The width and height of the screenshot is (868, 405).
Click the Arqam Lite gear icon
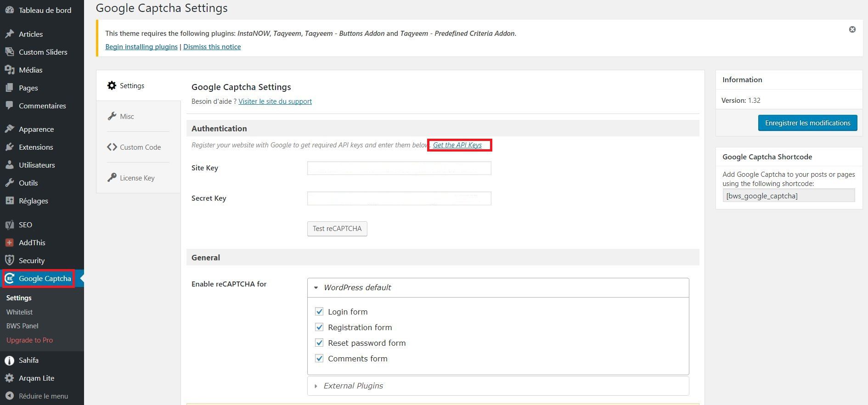click(x=9, y=378)
